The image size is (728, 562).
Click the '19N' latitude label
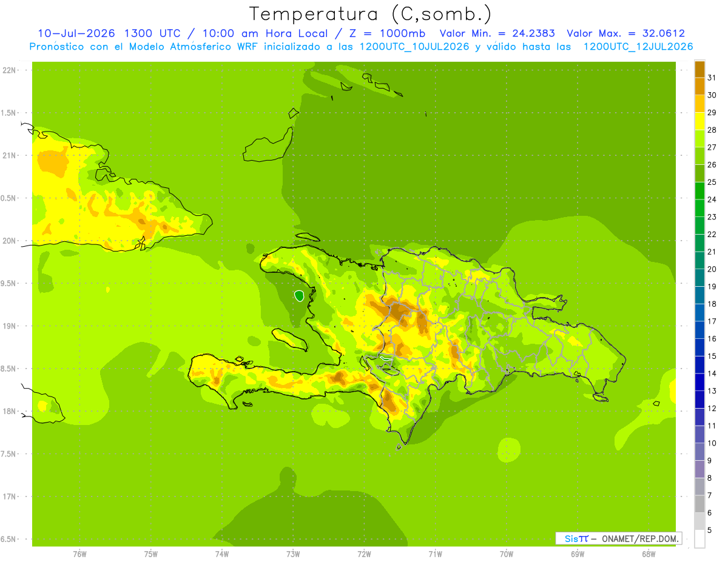point(8,326)
